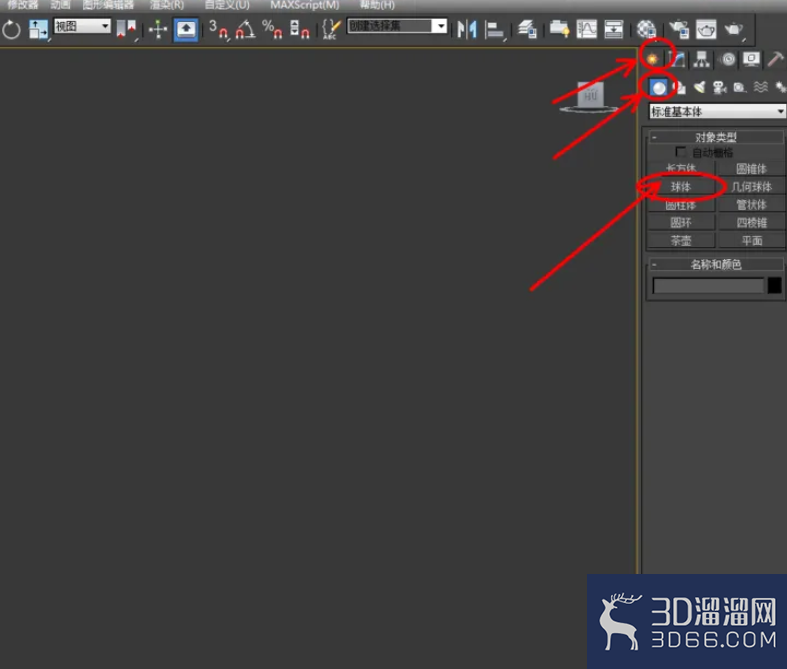
Task: Open the Curve Editor icon
Action: click(586, 29)
